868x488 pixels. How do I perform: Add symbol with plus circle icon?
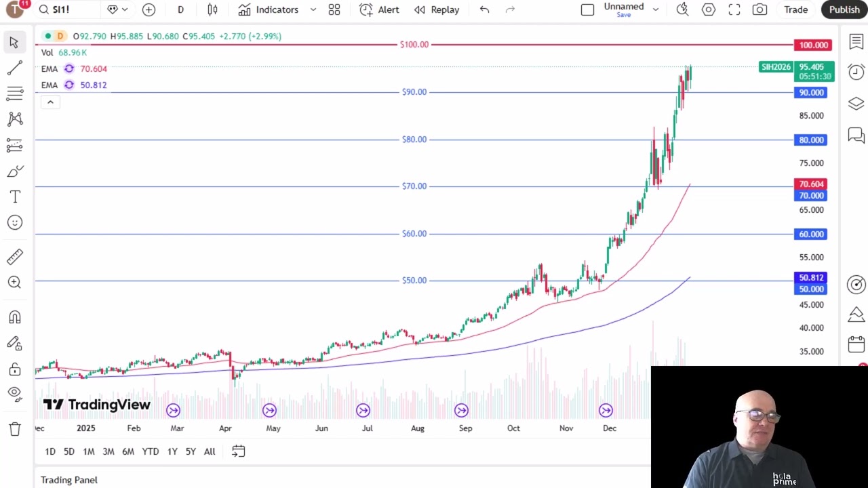[x=149, y=9]
